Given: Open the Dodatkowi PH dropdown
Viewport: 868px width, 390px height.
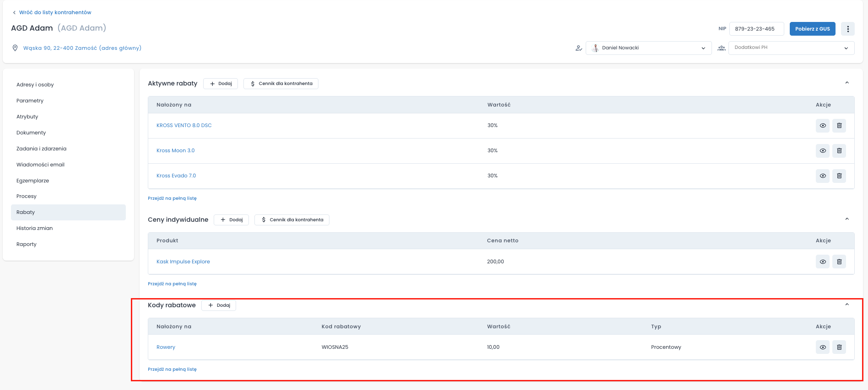Looking at the screenshot, I should point(791,48).
